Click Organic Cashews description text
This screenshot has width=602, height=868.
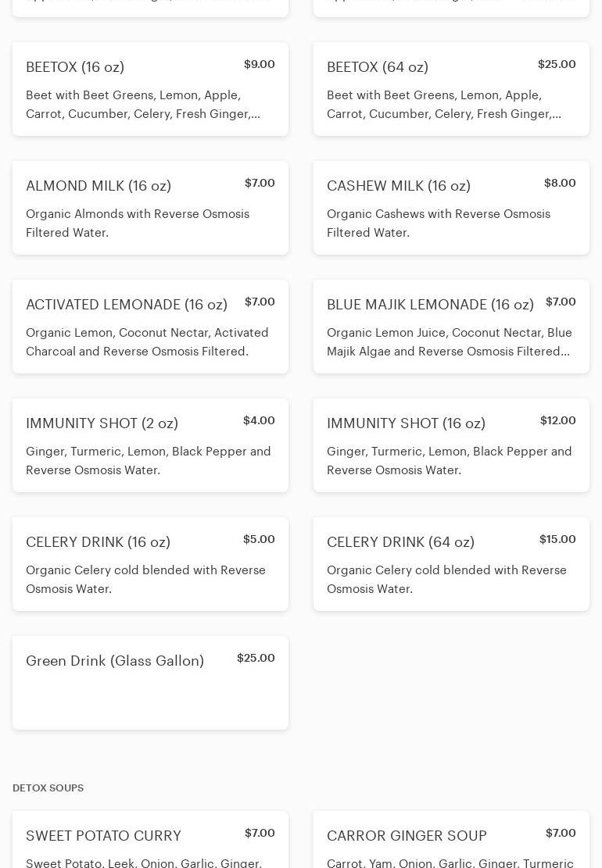[438, 223]
